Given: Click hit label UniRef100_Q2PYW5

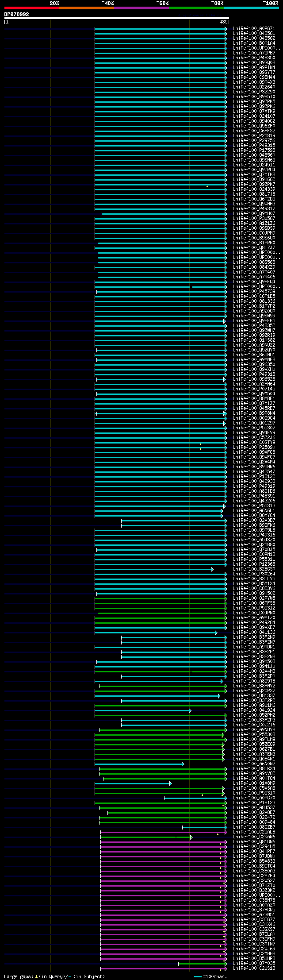Looking at the screenshot, I should pos(254,598).
